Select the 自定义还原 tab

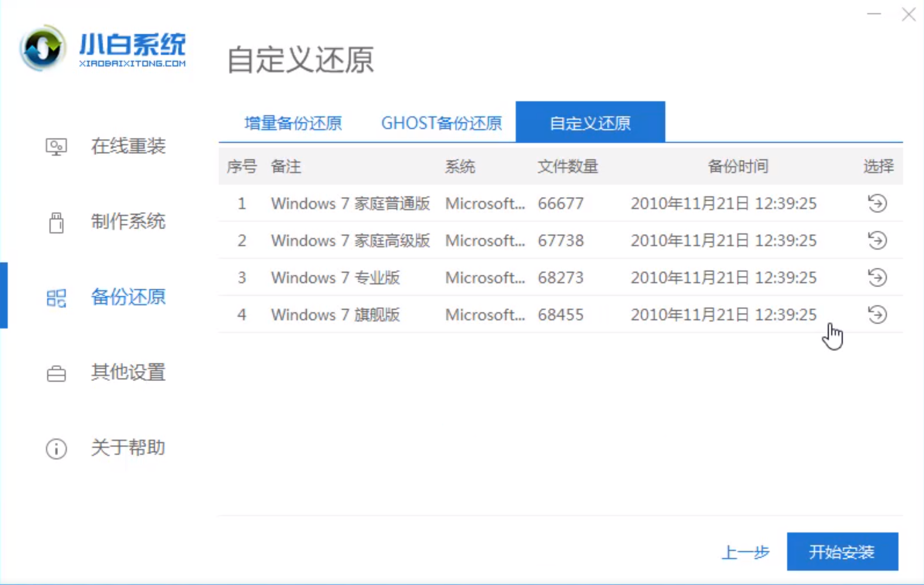tap(591, 122)
